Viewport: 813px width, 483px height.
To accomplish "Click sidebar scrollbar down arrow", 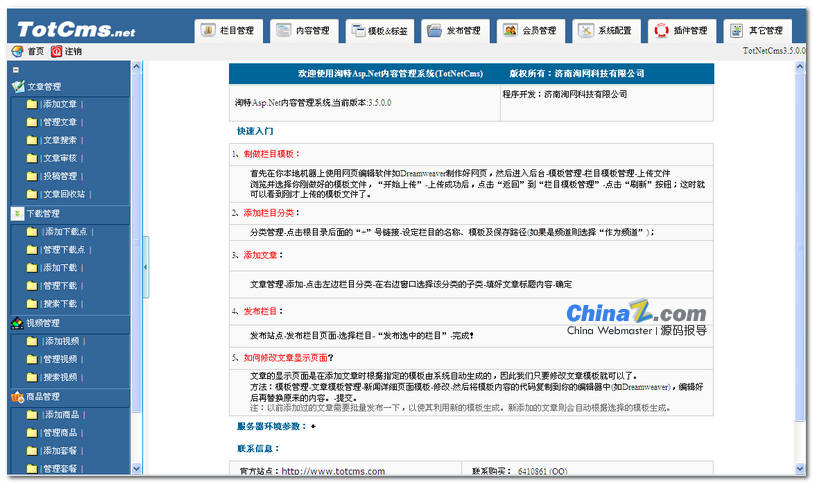I will [136, 468].
